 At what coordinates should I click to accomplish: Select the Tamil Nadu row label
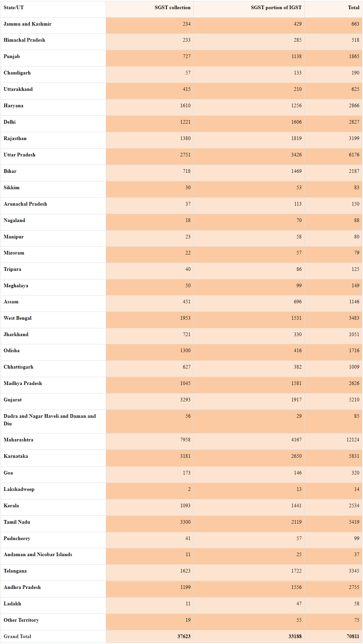click(x=17, y=522)
